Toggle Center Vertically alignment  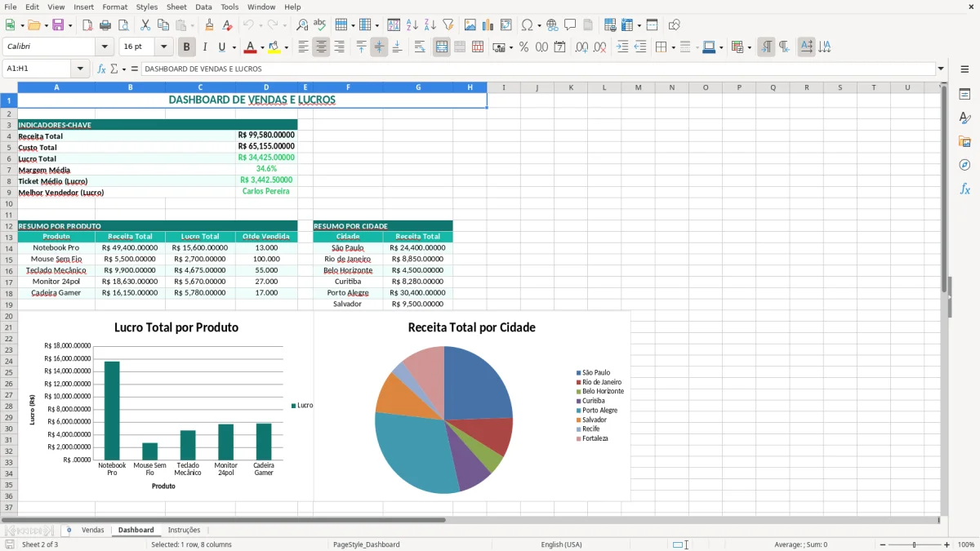(x=379, y=47)
